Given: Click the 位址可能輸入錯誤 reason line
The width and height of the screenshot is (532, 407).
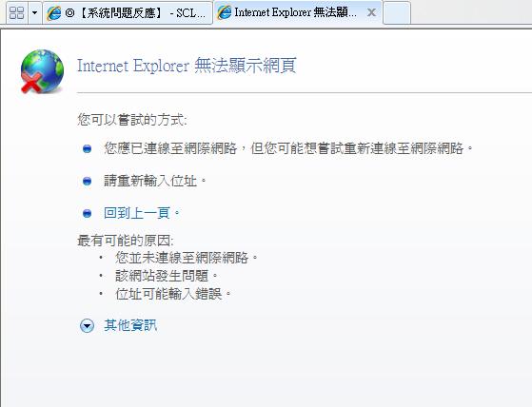Looking at the screenshot, I should pos(169,294).
